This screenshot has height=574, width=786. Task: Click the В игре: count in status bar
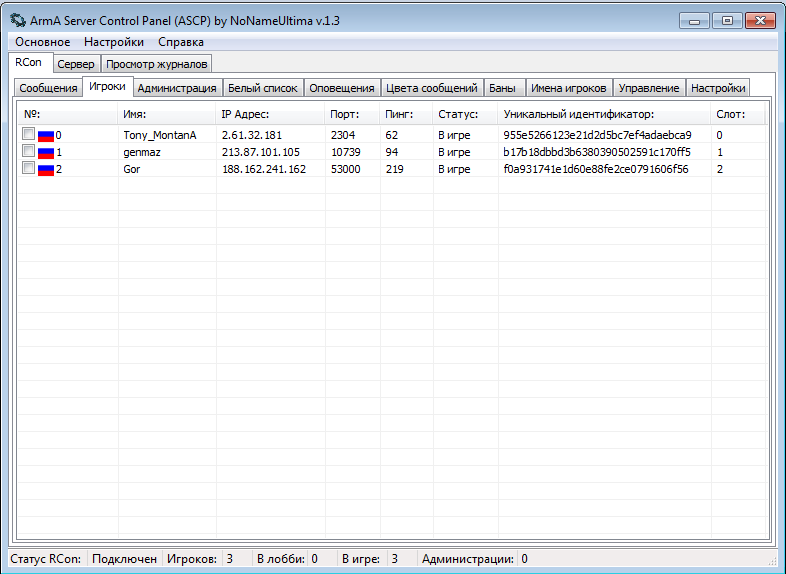tap(395, 559)
